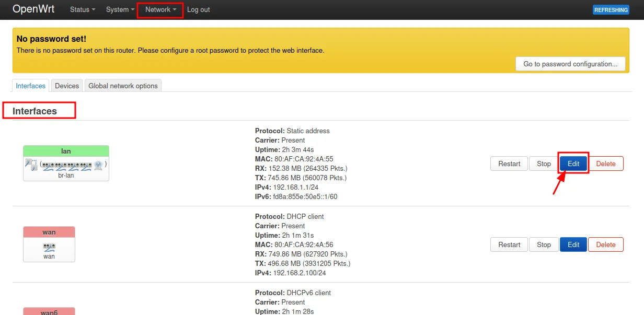This screenshot has width=644, height=315.
Task: Open the Status dropdown menu
Action: pos(83,9)
